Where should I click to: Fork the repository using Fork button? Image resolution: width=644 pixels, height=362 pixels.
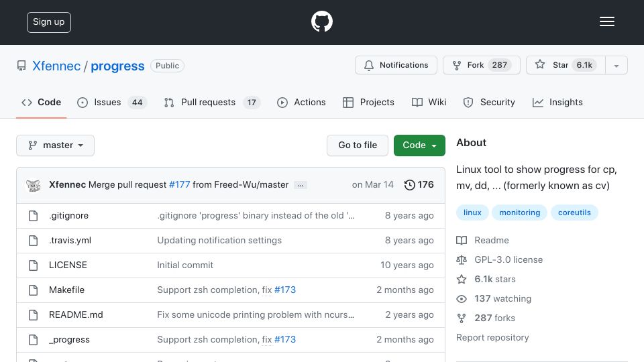(x=482, y=65)
